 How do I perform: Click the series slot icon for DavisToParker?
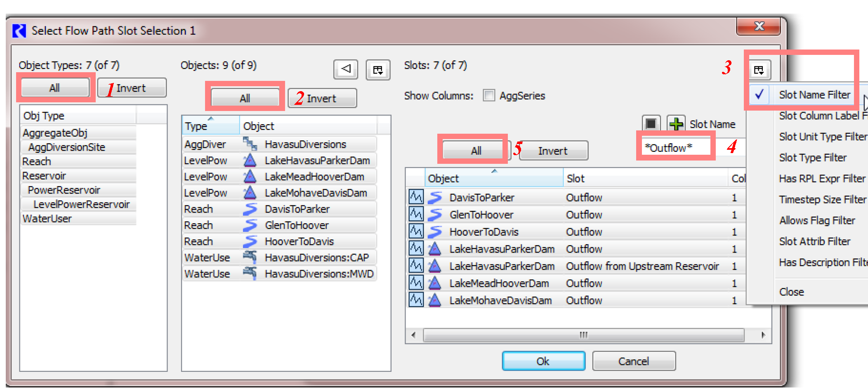(416, 197)
